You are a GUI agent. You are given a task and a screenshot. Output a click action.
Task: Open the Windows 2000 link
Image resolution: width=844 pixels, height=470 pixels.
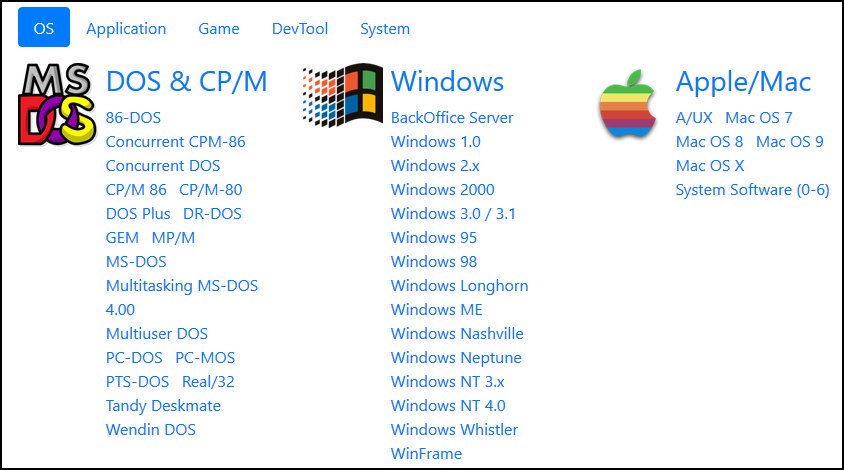[x=442, y=190]
